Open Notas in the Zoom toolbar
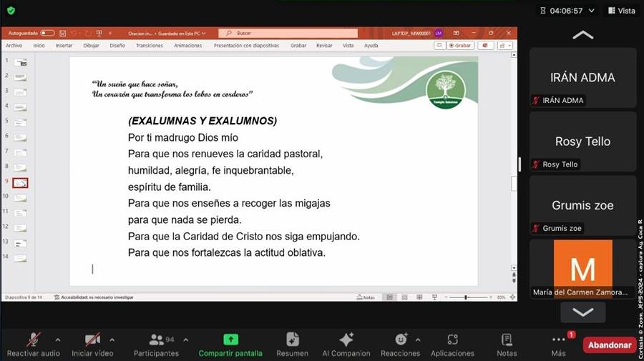The image size is (644, 361). [x=507, y=345]
